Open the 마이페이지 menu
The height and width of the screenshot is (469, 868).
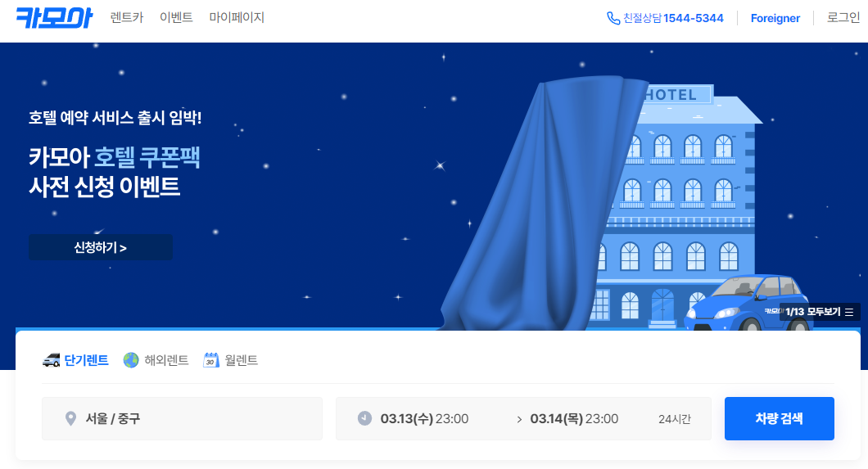click(x=237, y=18)
